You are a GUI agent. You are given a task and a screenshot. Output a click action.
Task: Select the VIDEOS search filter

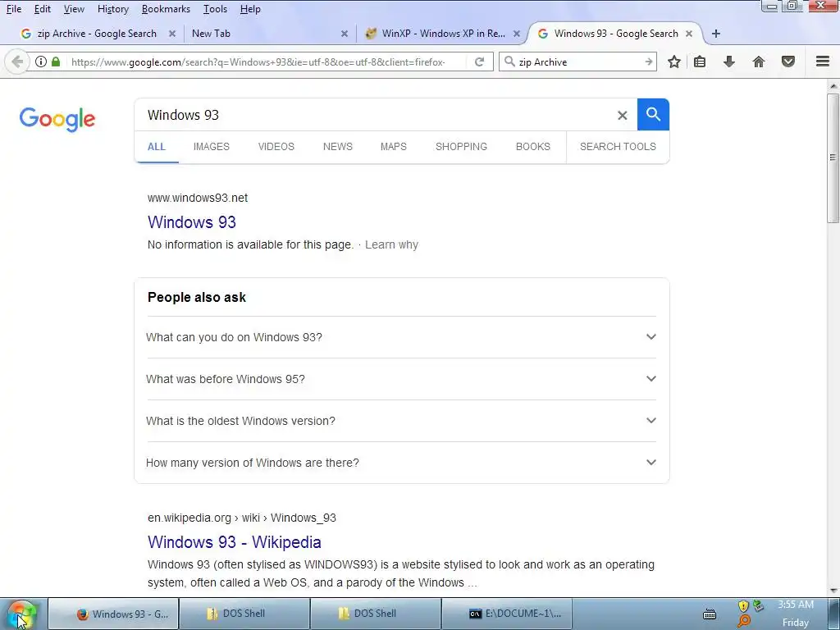[x=276, y=147]
